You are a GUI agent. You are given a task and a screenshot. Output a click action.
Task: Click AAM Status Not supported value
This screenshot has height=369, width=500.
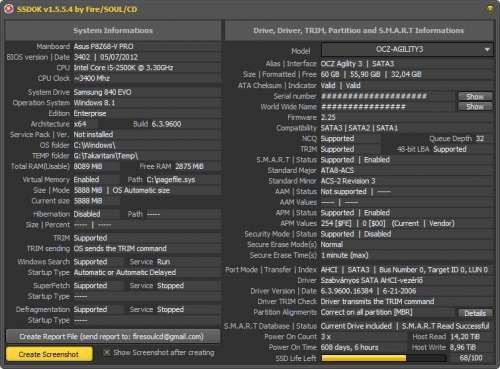[343, 192]
